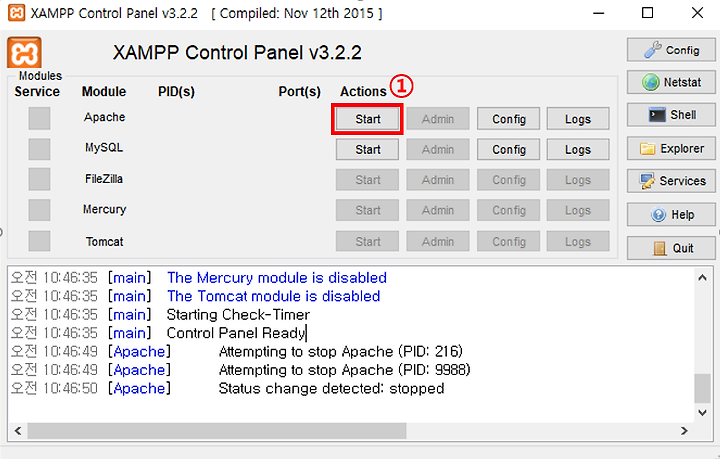
Task: Click the Tomcat Logs button
Action: (x=578, y=241)
